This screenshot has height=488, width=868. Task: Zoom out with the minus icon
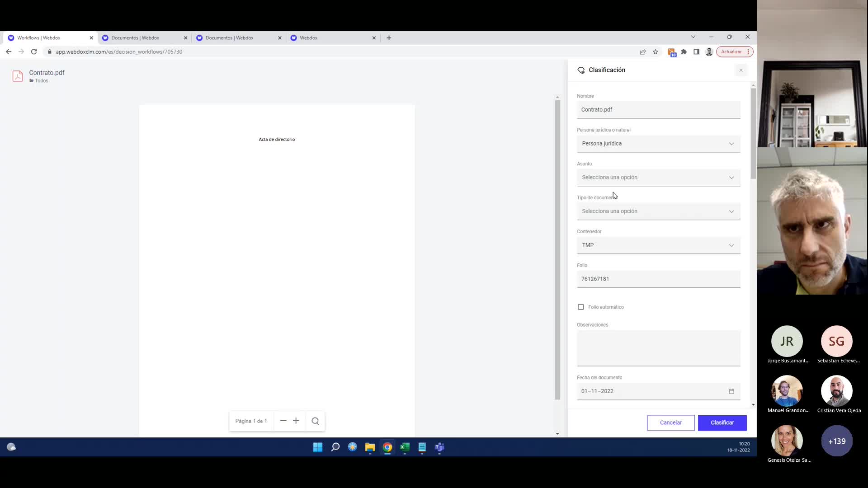click(x=283, y=421)
